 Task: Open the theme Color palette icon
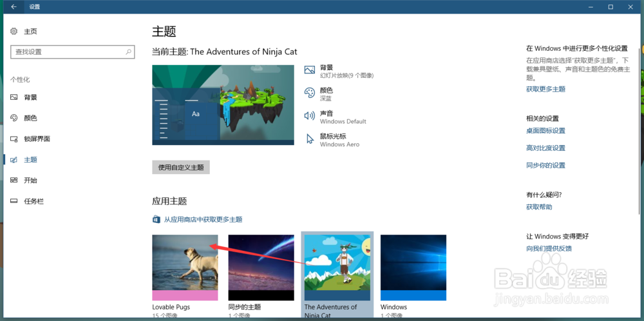point(309,93)
